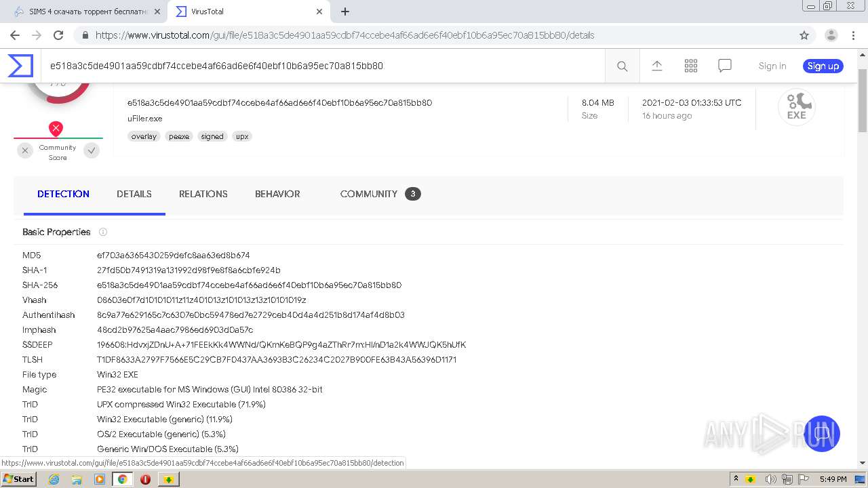Click the browser forward arrow
The height and width of the screenshot is (488, 868).
37,35
